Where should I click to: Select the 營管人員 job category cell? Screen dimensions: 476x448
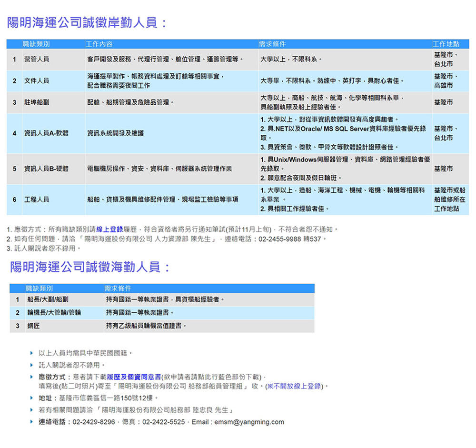point(53,59)
